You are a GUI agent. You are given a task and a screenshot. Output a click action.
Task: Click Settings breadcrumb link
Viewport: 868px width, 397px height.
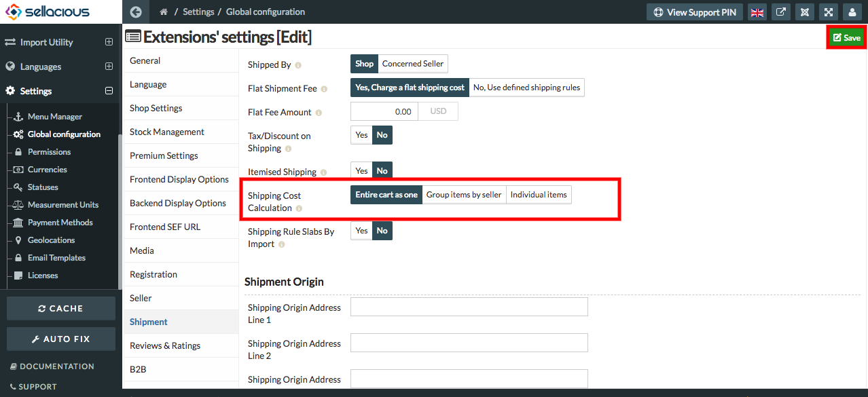pyautogui.click(x=198, y=12)
